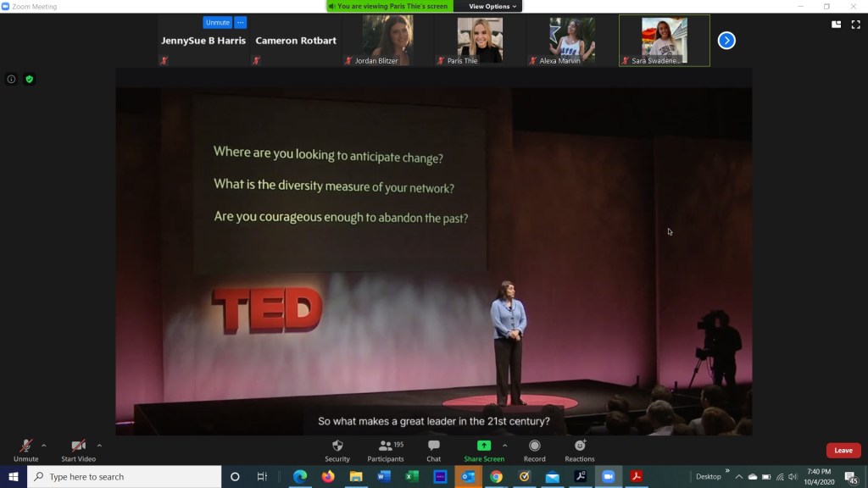Show next participants with the blue arrow
868x488 pixels.
click(x=726, y=40)
